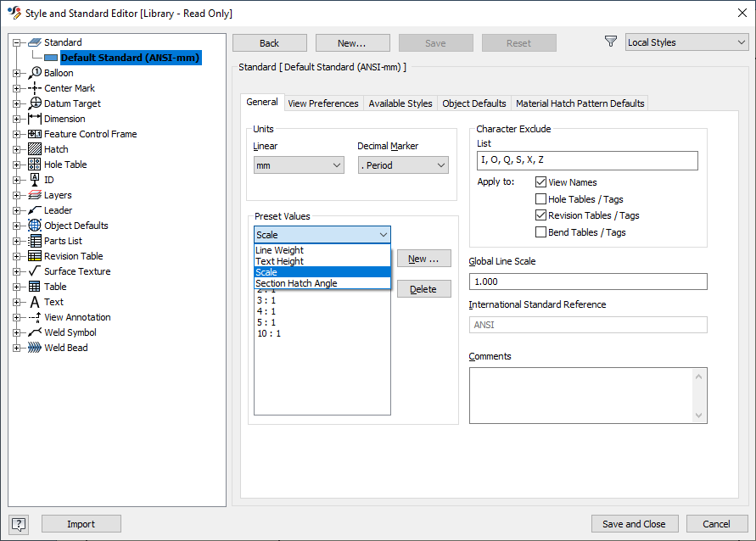Click the Revision Table style icon
This screenshot has height=541, width=756.
[x=35, y=256]
